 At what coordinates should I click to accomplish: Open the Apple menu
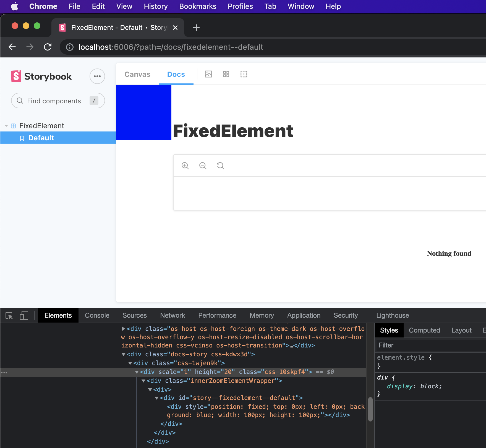coord(15,6)
